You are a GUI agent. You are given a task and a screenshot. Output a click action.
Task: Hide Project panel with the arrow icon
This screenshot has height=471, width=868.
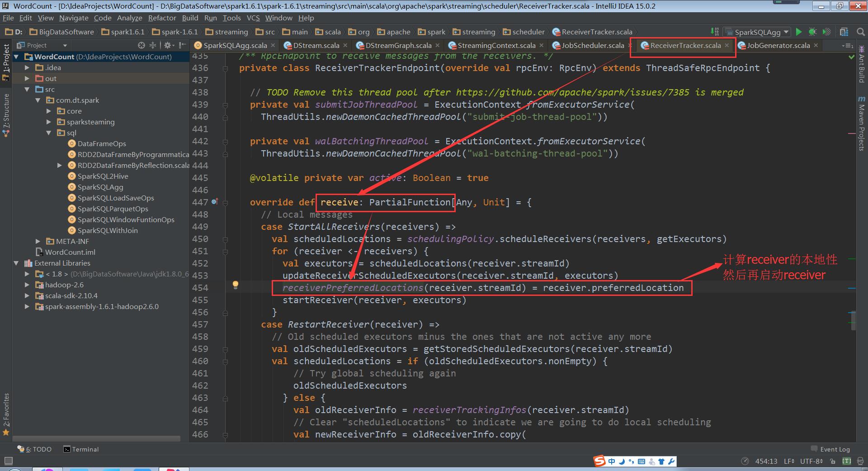[182, 45]
